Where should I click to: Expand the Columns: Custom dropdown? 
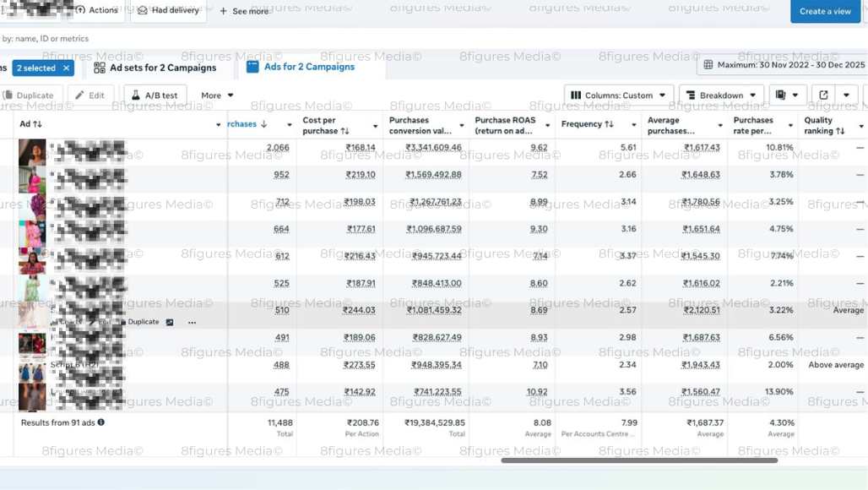tap(619, 95)
